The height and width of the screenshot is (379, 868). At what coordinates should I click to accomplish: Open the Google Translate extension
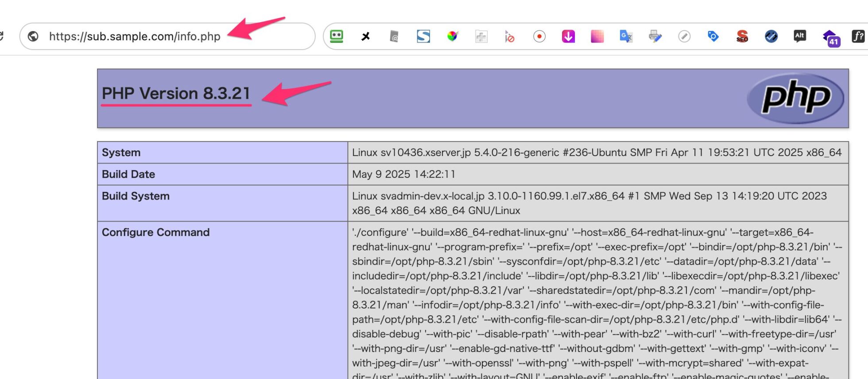click(x=626, y=36)
